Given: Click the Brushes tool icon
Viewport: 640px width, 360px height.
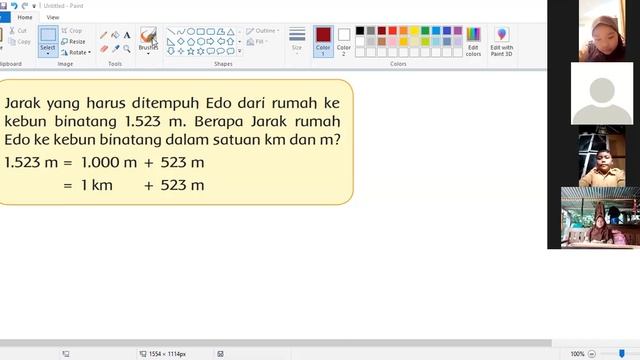Looking at the screenshot, I should (x=148, y=35).
